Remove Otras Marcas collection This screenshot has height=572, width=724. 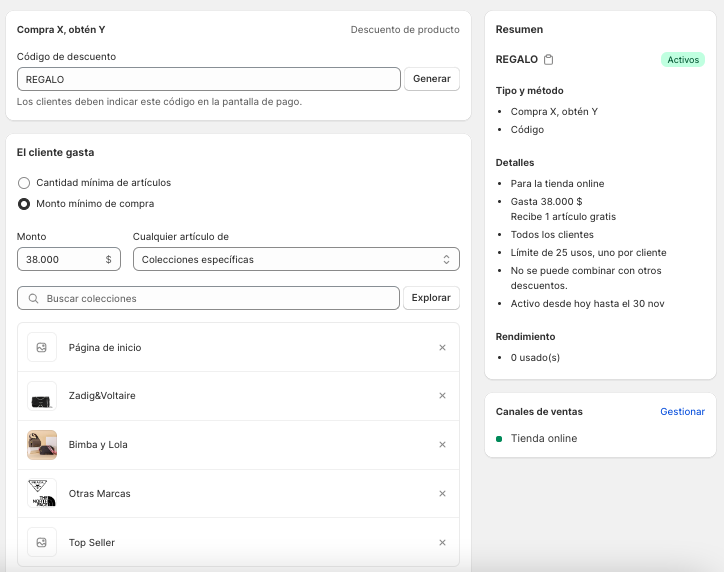[x=442, y=494]
